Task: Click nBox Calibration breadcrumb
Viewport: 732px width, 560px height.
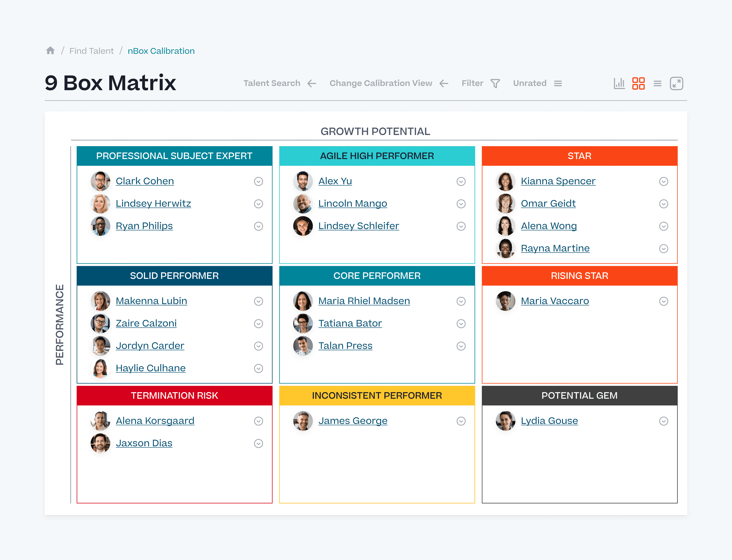Action: (x=161, y=51)
